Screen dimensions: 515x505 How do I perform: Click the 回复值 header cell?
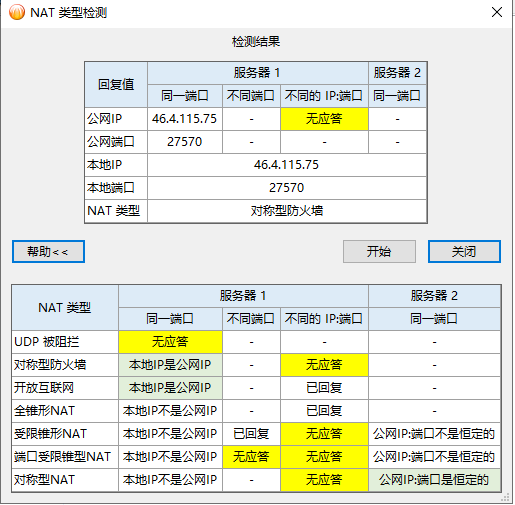coord(116,84)
